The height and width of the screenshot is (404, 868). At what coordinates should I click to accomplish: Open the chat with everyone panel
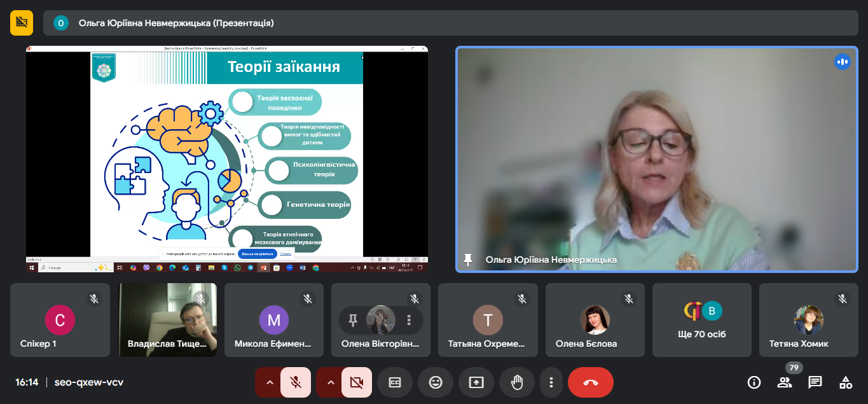(x=815, y=382)
